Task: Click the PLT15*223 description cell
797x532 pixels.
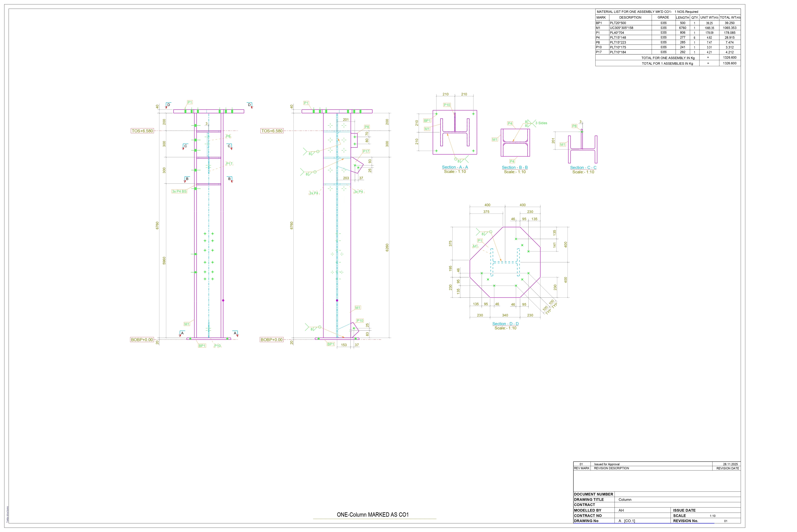Action: coord(618,42)
